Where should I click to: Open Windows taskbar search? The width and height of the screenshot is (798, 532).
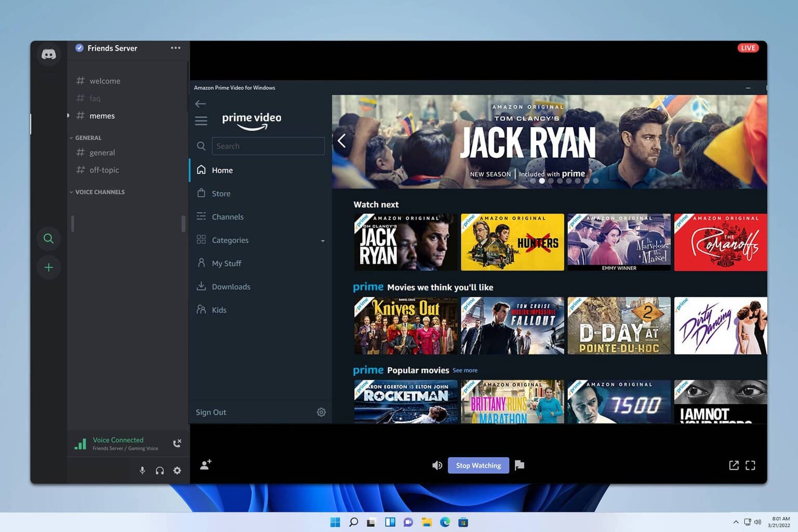click(x=353, y=522)
